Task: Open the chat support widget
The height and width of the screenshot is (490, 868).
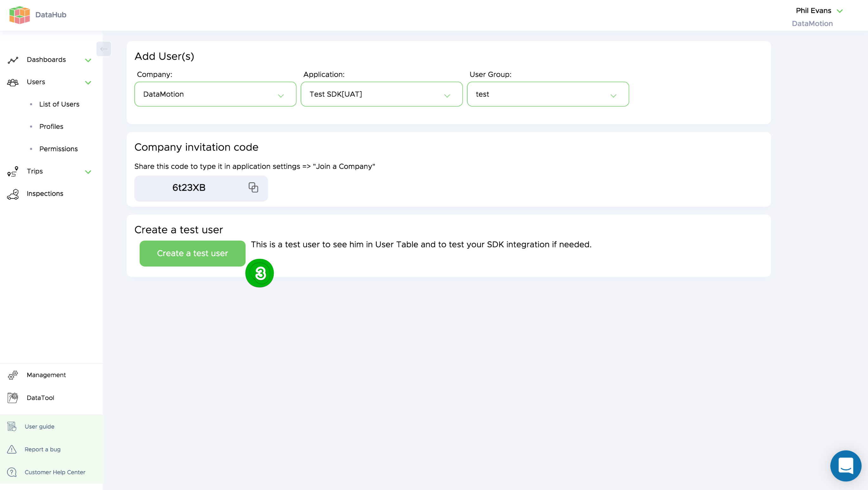Action: (x=846, y=466)
